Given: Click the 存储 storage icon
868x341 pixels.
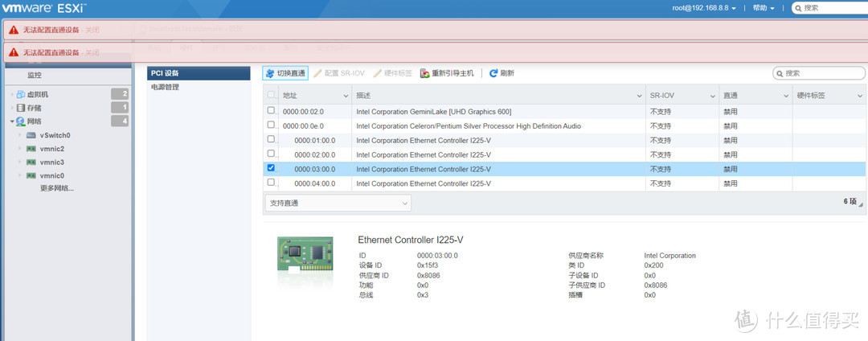Looking at the screenshot, I should (21, 108).
